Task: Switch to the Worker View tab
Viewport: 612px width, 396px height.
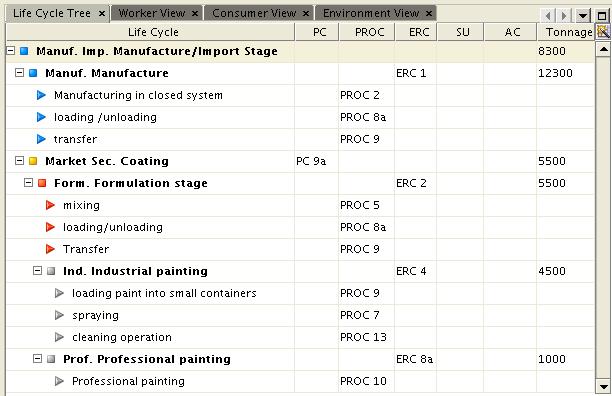Action: (x=152, y=13)
